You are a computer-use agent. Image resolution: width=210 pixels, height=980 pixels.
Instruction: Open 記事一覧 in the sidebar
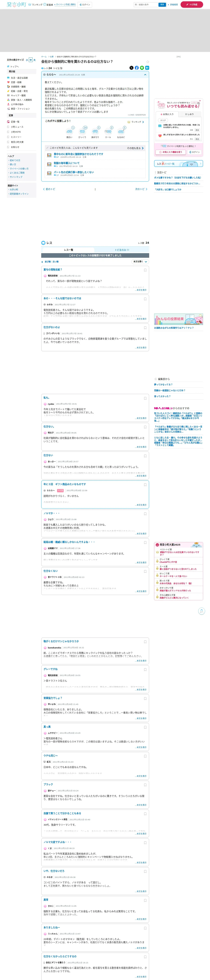[15, 122]
